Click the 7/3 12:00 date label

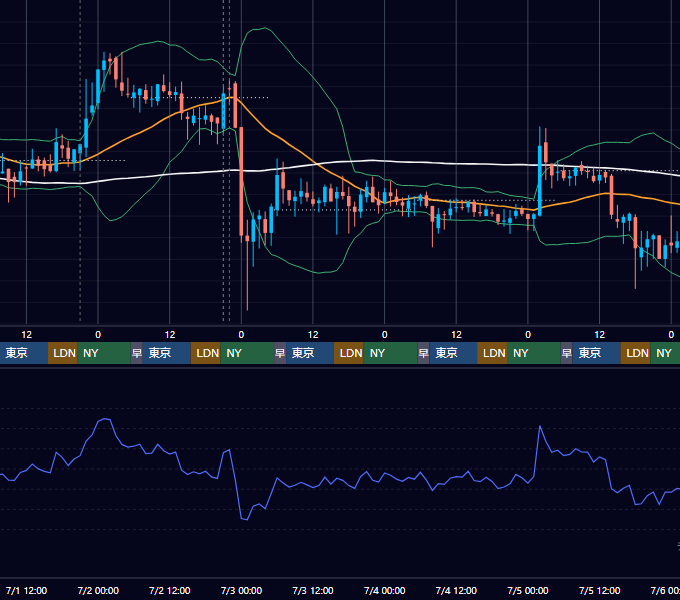click(x=313, y=590)
